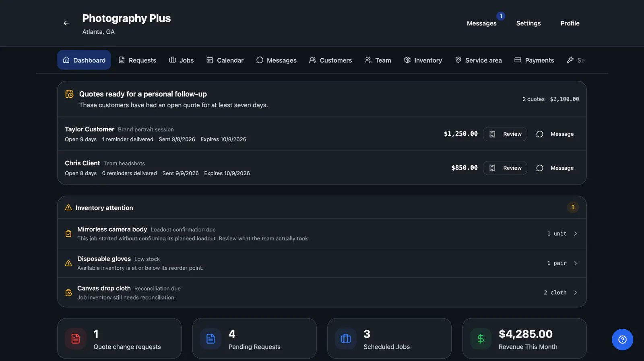Open Profile in the top header
This screenshot has height=361, width=644.
(x=570, y=23)
